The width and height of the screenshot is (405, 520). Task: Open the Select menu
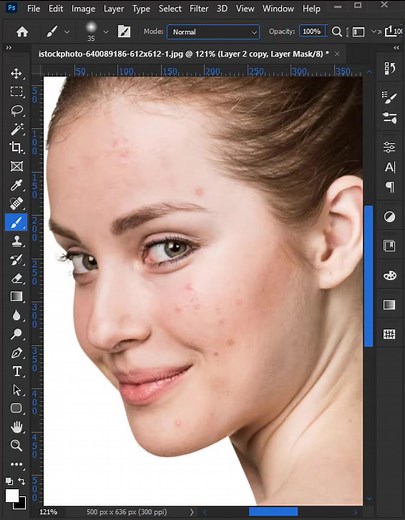pos(170,8)
